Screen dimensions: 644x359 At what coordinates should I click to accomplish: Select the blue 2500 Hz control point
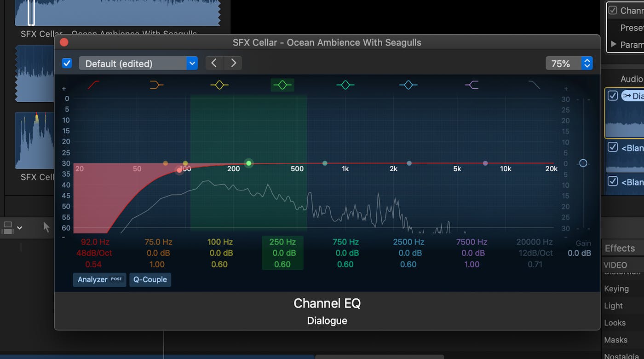[x=409, y=163]
